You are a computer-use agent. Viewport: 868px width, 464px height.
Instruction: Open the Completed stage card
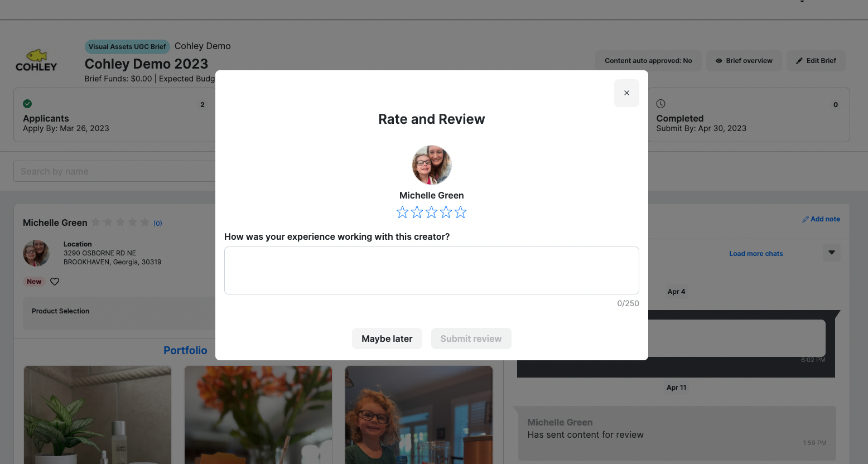pyautogui.click(x=749, y=114)
